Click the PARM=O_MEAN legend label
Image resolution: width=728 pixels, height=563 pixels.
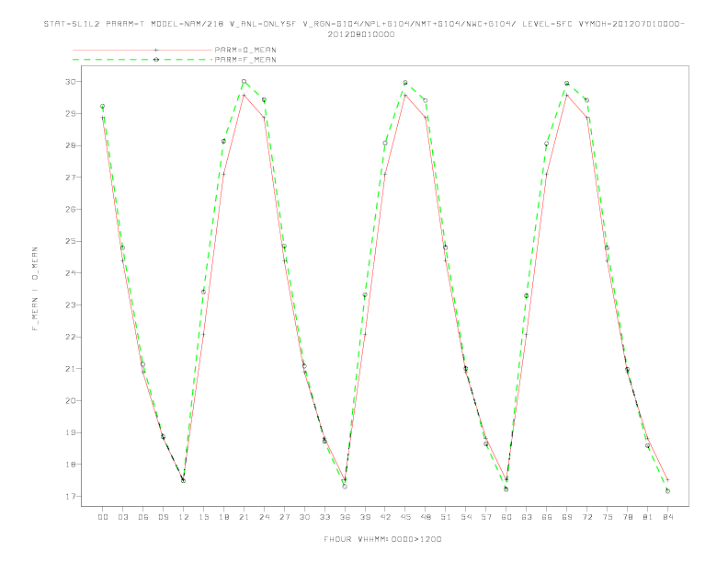(x=245, y=50)
